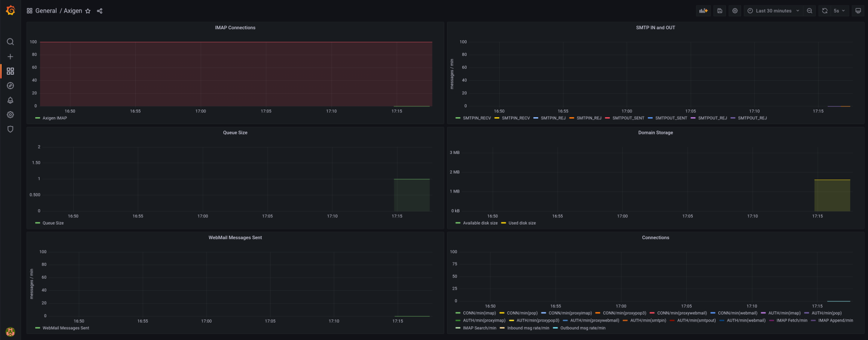Open the Server Admin shield icon

click(10, 129)
